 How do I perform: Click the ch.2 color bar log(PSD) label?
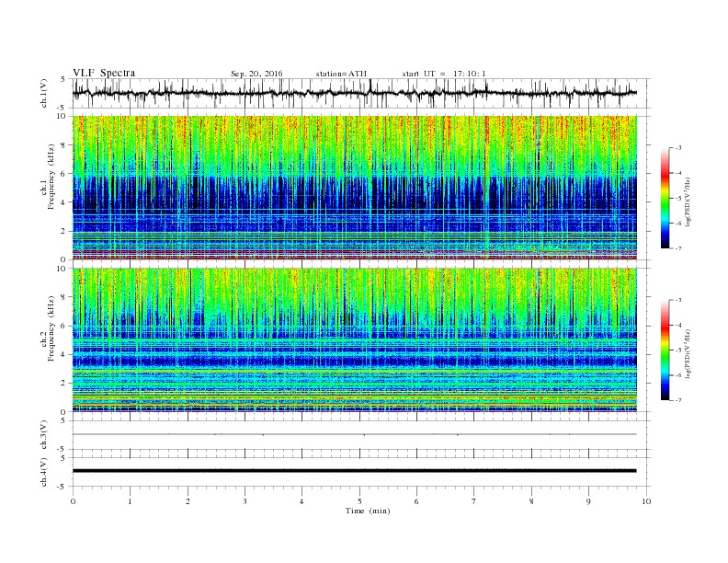[688, 354]
